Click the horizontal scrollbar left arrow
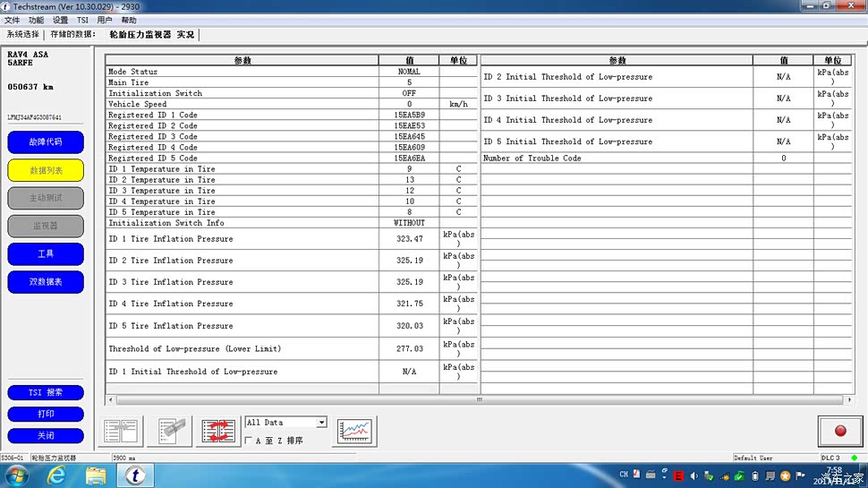The width and height of the screenshot is (868, 488). pyautogui.click(x=111, y=399)
